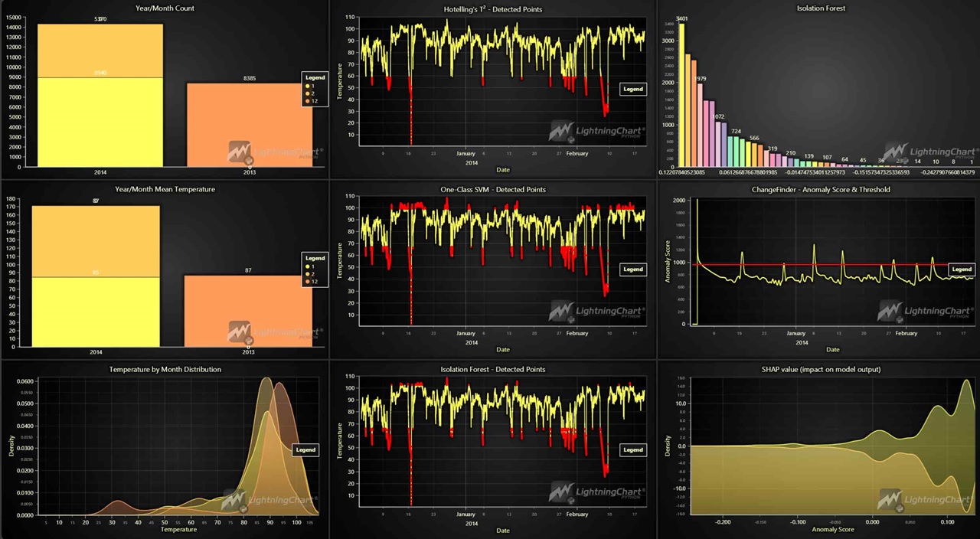
Task: Toggle series 1 in Year/Month Count legend
Action: [x=311, y=86]
